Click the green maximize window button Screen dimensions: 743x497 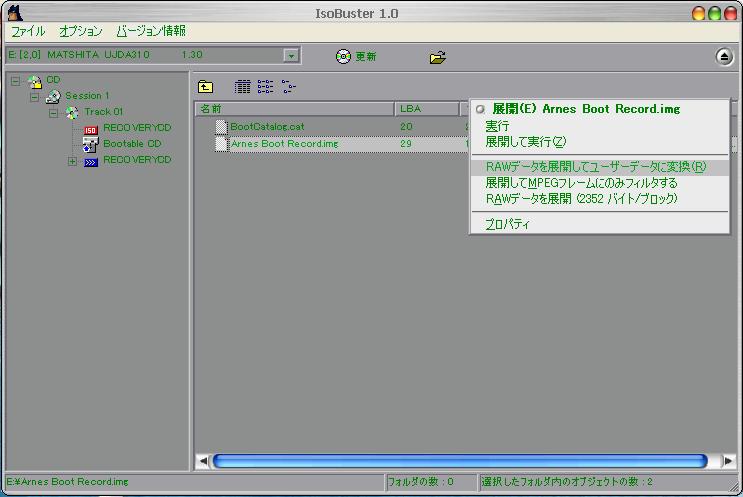[x=715, y=13]
